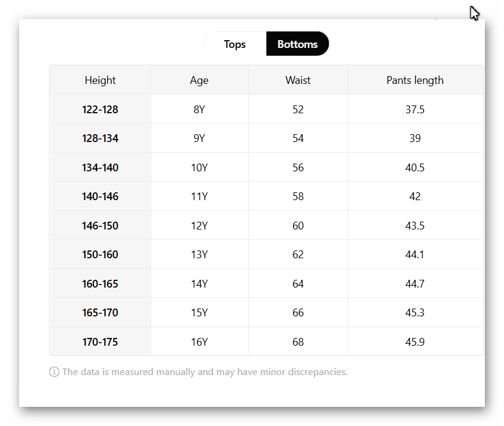Image resolution: width=504 pixels, height=426 pixels.
Task: Click the 146-150 height cell
Action: (x=100, y=226)
